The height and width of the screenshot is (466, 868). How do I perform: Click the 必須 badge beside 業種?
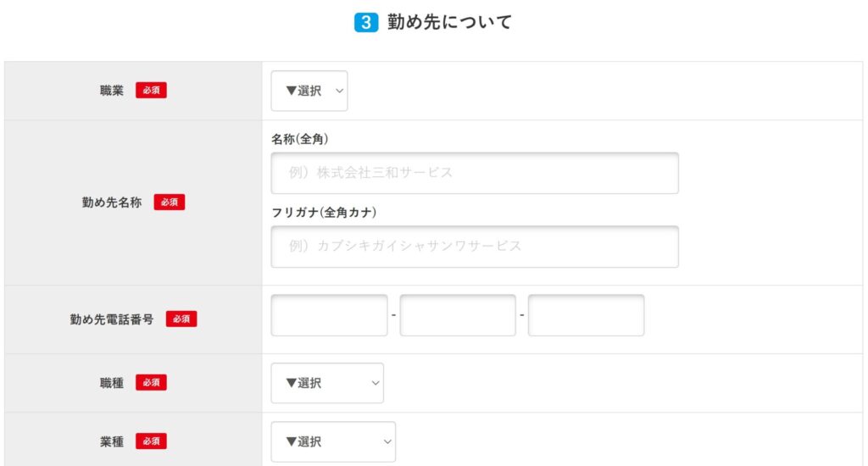coord(151,441)
